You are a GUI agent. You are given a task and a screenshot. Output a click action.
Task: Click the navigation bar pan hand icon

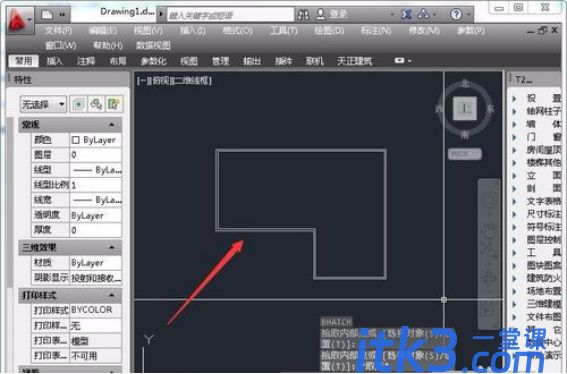pos(489,229)
